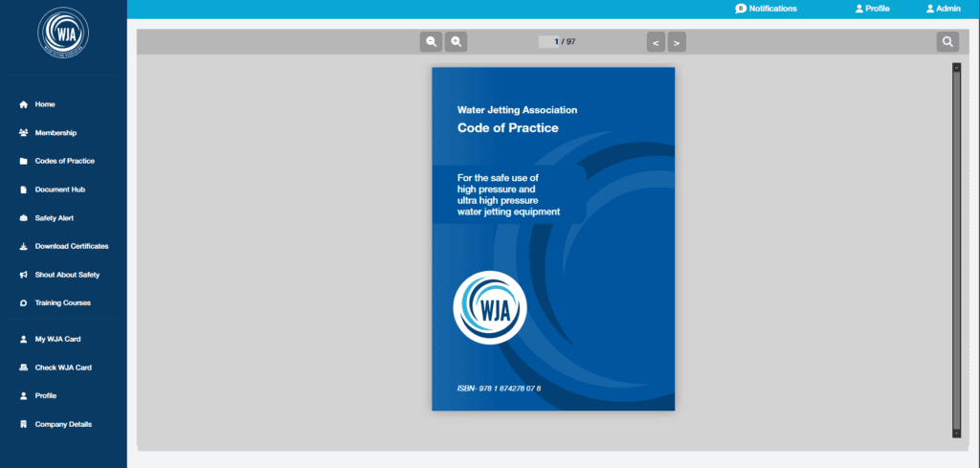This screenshot has width=980, height=468.
Task: Select Codes of Practice in sidebar
Action: point(64,161)
